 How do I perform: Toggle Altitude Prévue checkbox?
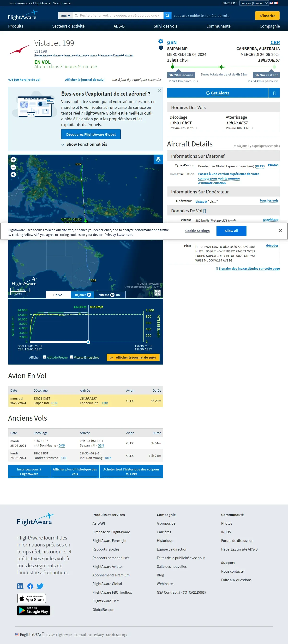click(x=45, y=357)
